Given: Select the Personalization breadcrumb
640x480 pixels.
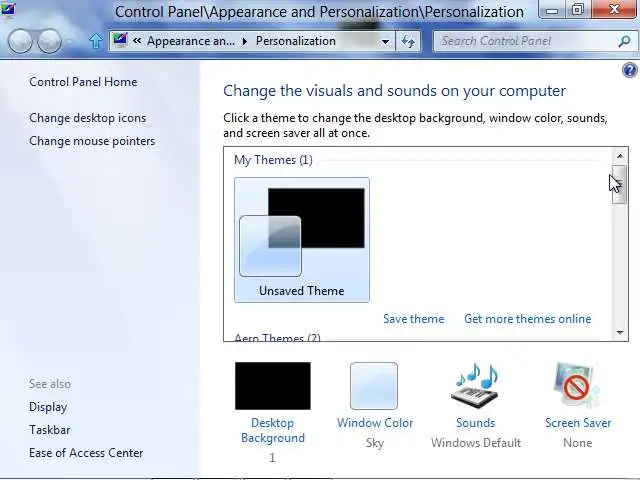Looking at the screenshot, I should pyautogui.click(x=296, y=41).
